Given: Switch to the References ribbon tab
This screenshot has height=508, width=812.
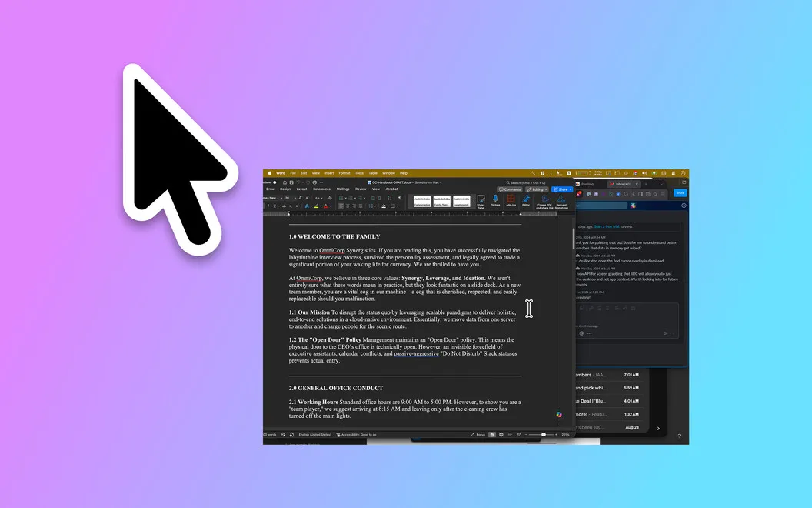Looking at the screenshot, I should 321,189.
